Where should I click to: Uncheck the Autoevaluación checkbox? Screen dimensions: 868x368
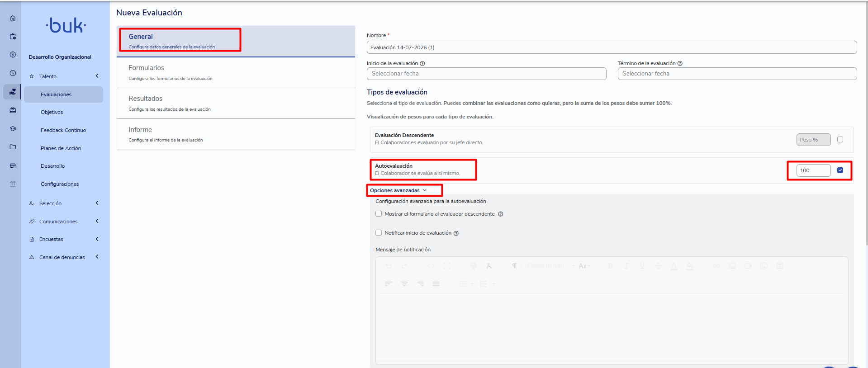pyautogui.click(x=840, y=170)
